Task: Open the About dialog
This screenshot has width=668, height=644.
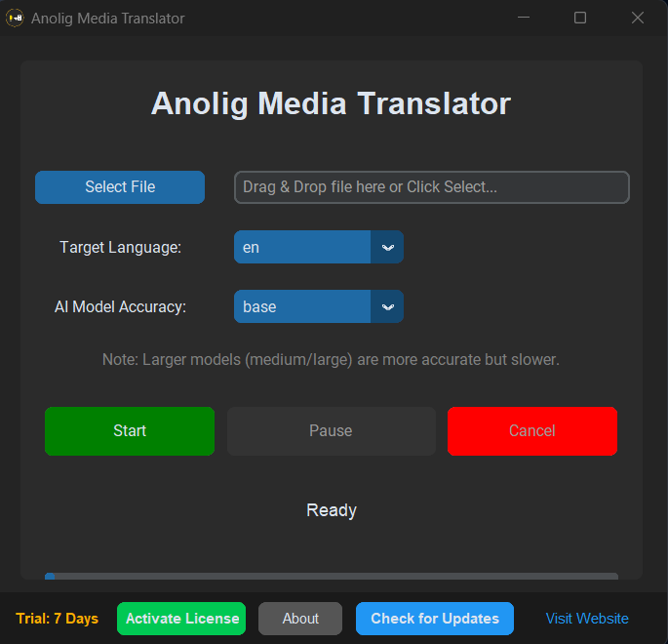Action: pos(300,619)
